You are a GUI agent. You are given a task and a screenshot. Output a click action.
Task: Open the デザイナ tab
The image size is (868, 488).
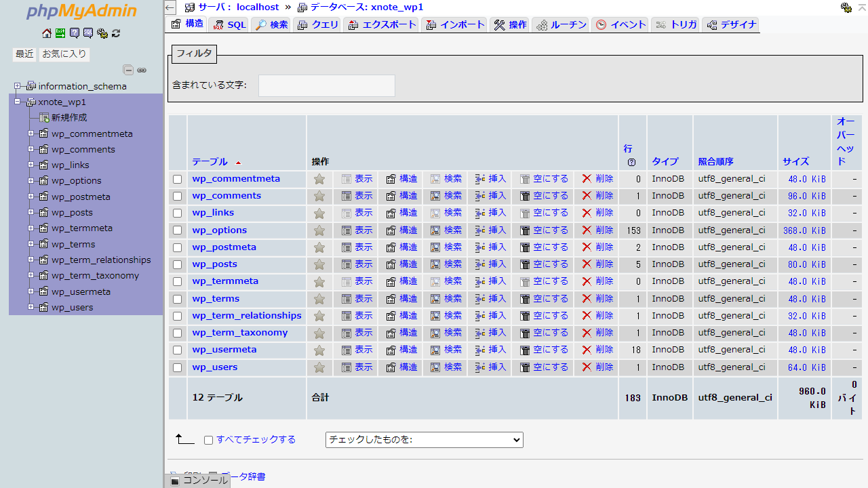tap(731, 24)
